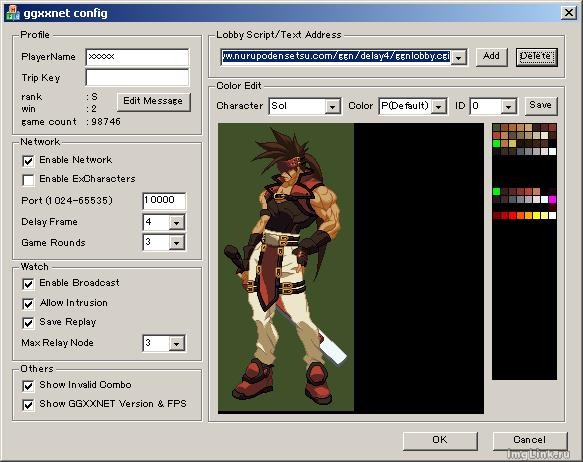Click the ggxxnet app icon in title bar
The width and height of the screenshot is (583, 462).
(13, 13)
